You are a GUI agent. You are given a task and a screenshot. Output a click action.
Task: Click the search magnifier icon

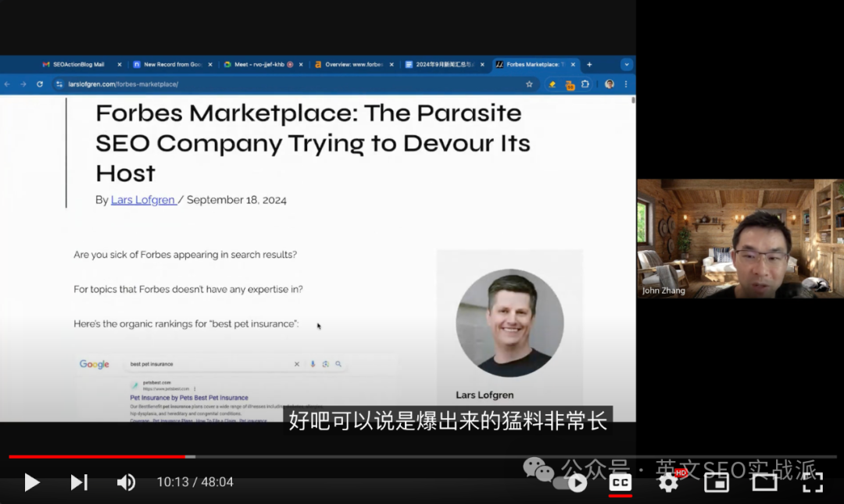tap(338, 364)
